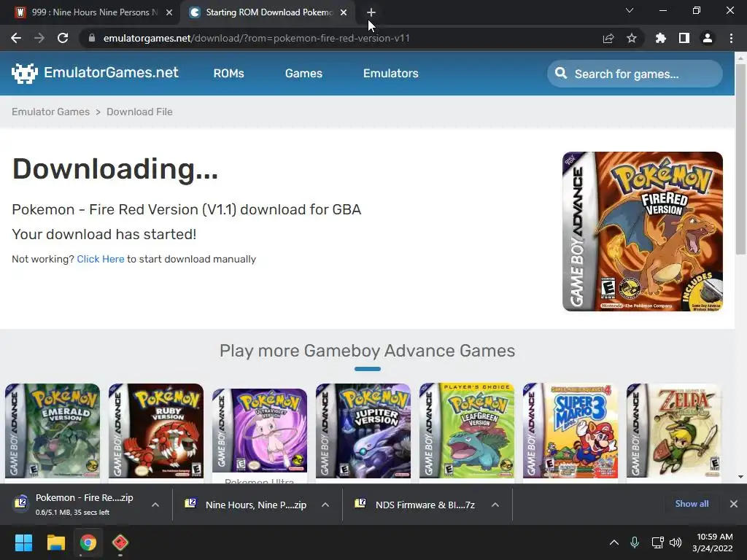Open Chrome three-dot menu
Image resolution: width=747 pixels, height=560 pixels.
pos(731,38)
